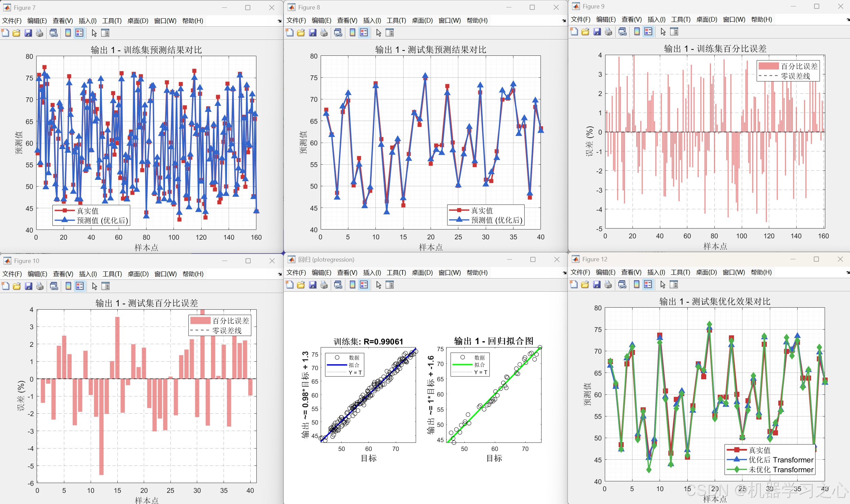Open Property Inspector icon in Figure 7

tap(105, 33)
